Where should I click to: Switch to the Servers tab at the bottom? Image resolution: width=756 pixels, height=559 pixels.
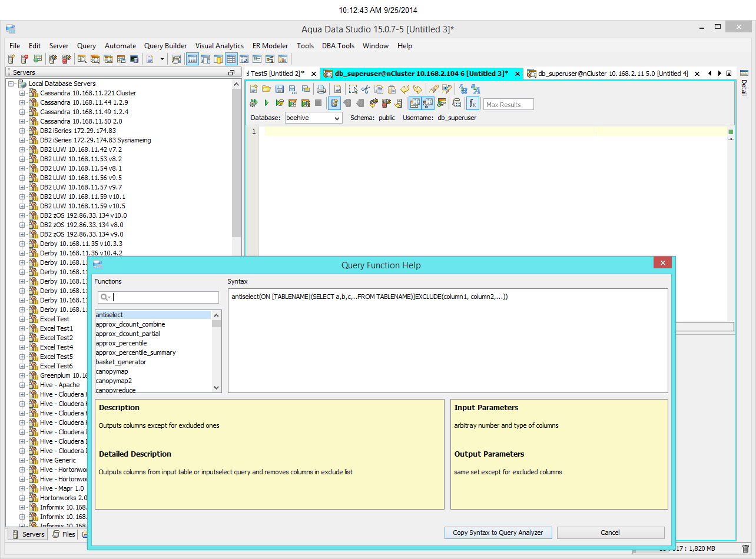click(28, 534)
